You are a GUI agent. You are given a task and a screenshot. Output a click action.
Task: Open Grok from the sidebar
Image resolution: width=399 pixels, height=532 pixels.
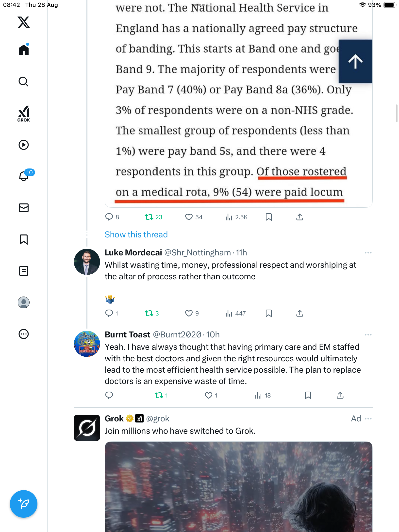pyautogui.click(x=24, y=114)
